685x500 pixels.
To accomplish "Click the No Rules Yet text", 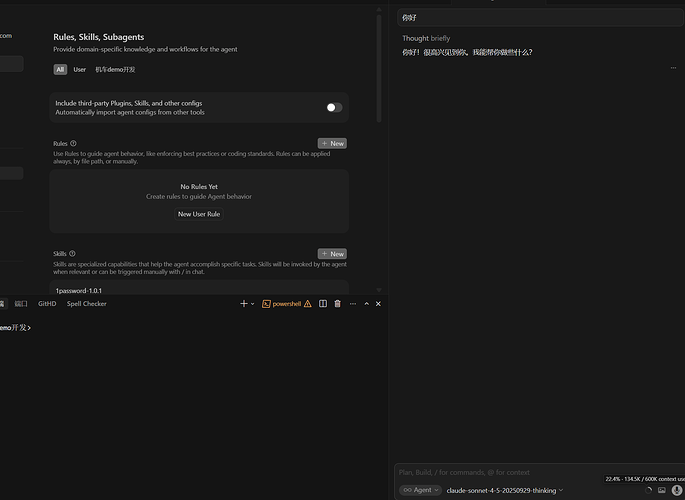I will pyautogui.click(x=199, y=186).
